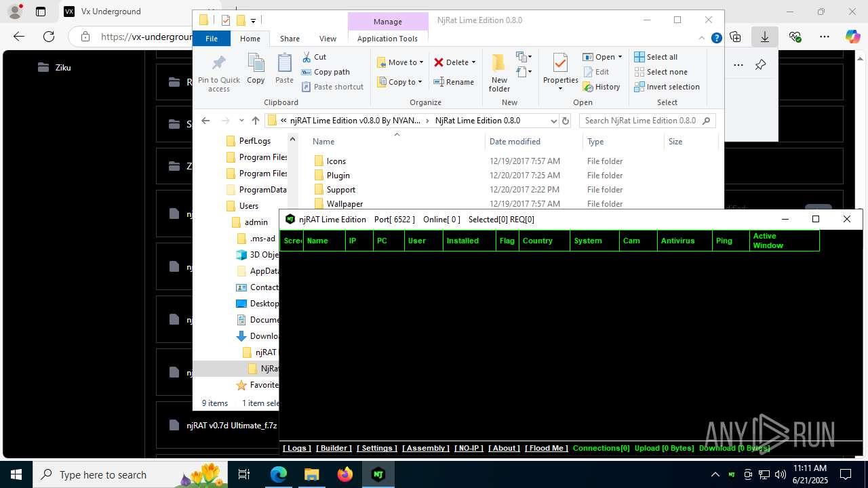Open Ziku folder in Vx Underground sidebar
The height and width of the screenshot is (488, 868).
(63, 67)
